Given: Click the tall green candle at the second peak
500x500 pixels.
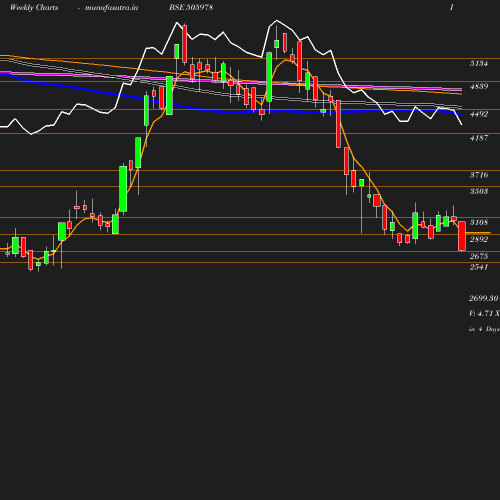Looking at the screenshot, I should [x=269, y=77].
